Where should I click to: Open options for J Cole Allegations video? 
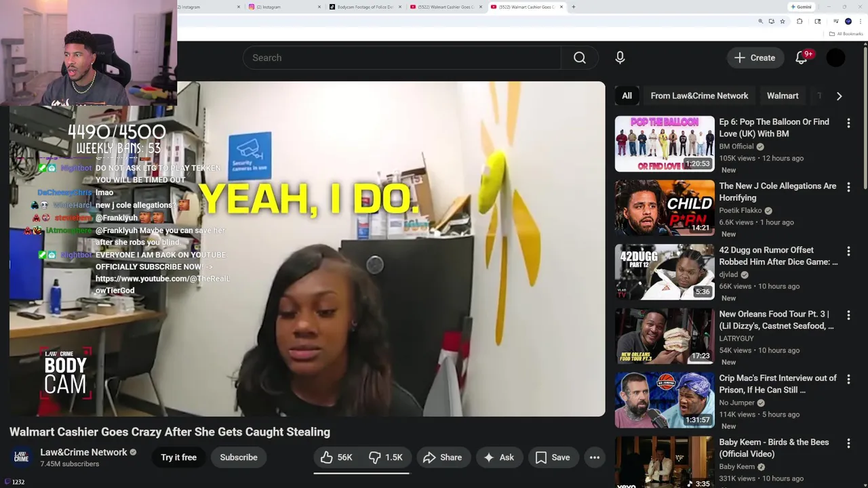tap(848, 187)
